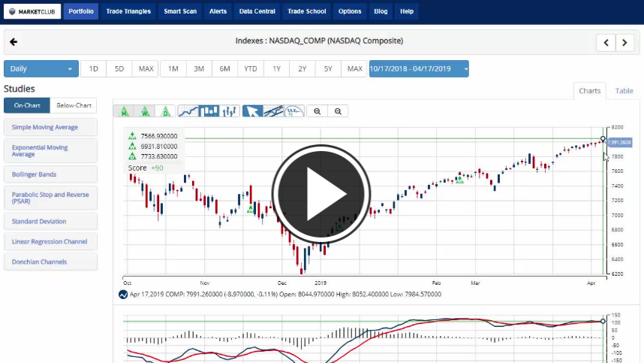Click the weekly triangle beside 6931.810000
This screenshot has height=363, width=644.
pyautogui.click(x=132, y=146)
